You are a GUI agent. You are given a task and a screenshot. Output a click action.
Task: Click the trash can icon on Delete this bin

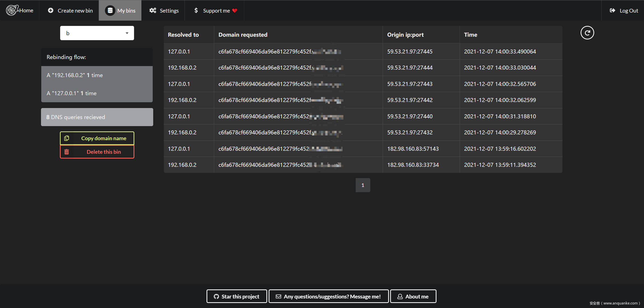[67, 152]
